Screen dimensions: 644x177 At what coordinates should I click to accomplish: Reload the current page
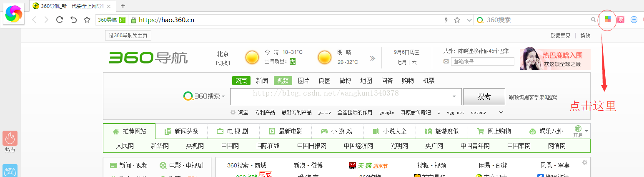click(60, 20)
